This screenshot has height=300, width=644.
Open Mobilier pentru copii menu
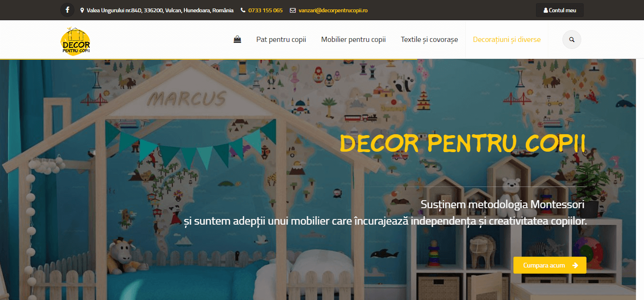click(x=354, y=40)
